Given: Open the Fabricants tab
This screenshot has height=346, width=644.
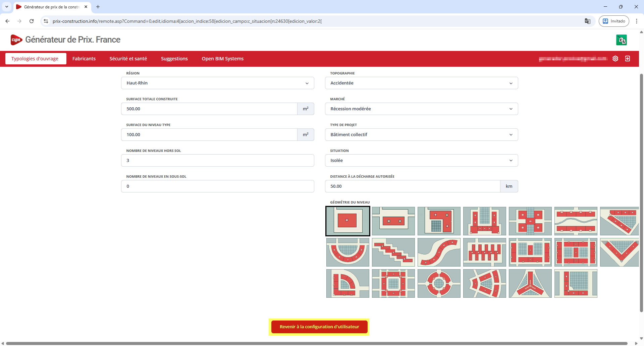Looking at the screenshot, I should click(x=84, y=59).
